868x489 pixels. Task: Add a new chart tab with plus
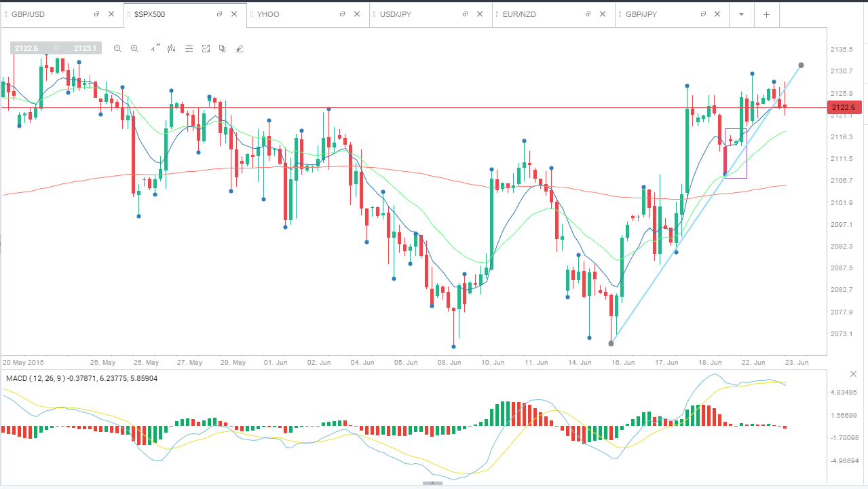(x=766, y=14)
